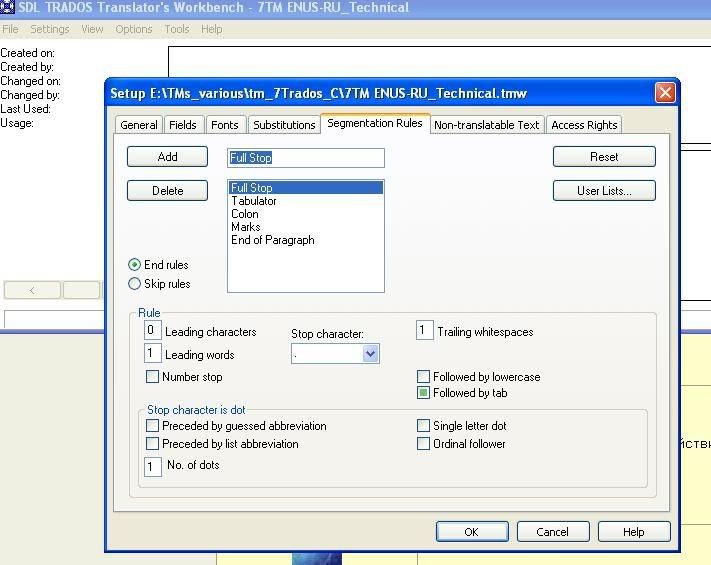
Task: Confirm the setup with OK
Action: (x=472, y=531)
